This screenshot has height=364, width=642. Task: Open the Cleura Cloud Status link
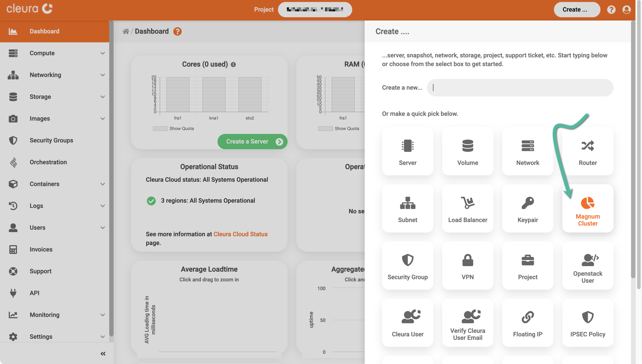[x=240, y=234]
